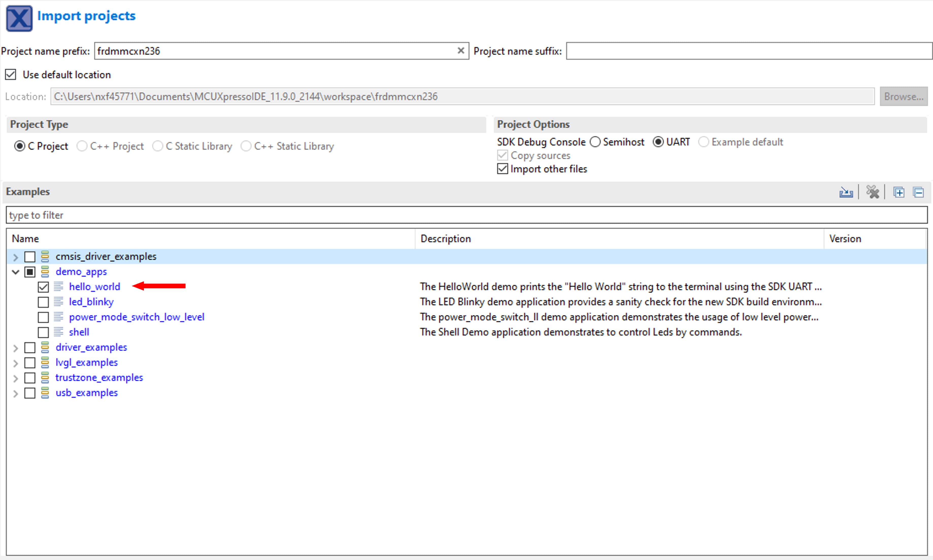Click the Description column header
Viewport: 933px width, 560px height.
point(445,238)
